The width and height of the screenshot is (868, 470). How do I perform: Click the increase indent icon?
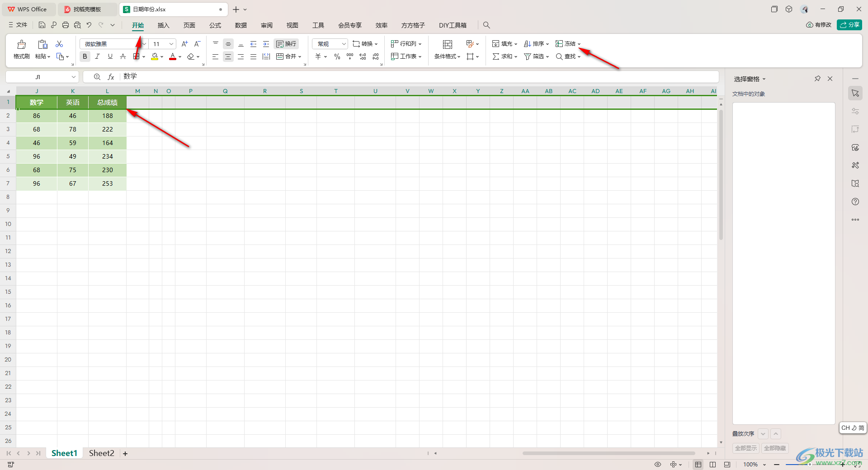click(x=266, y=44)
